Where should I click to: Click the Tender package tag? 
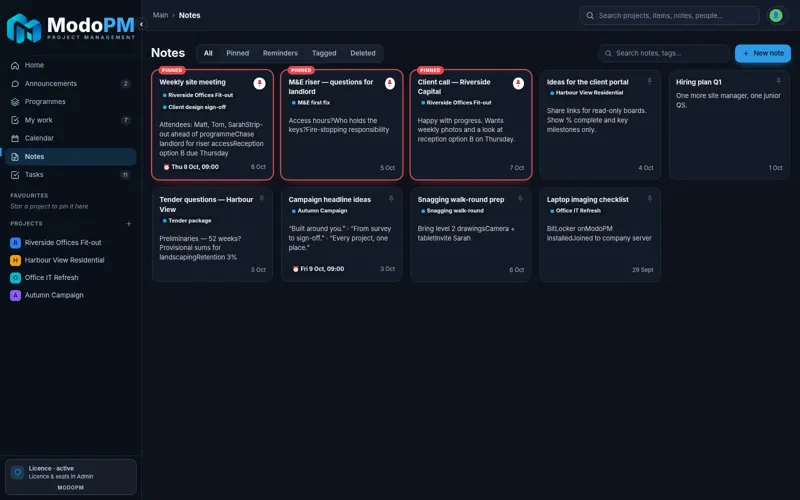[187, 221]
